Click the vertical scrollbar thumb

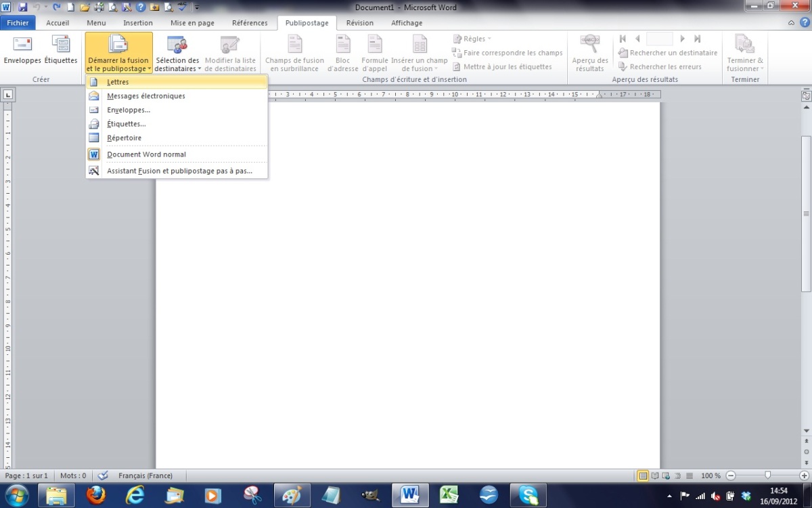tap(806, 213)
